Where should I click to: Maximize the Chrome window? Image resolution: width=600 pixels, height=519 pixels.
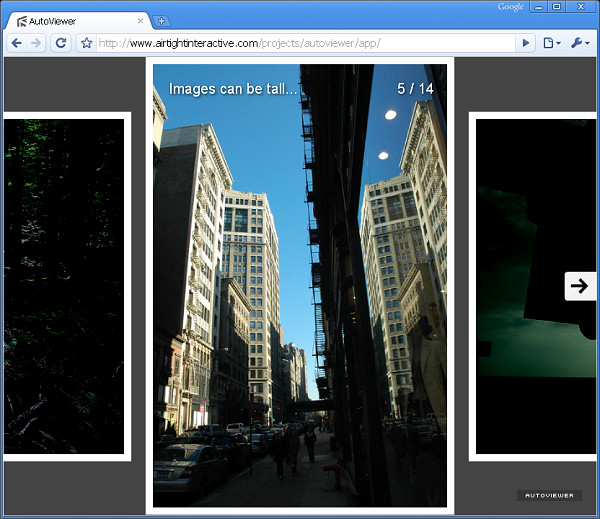[557, 7]
